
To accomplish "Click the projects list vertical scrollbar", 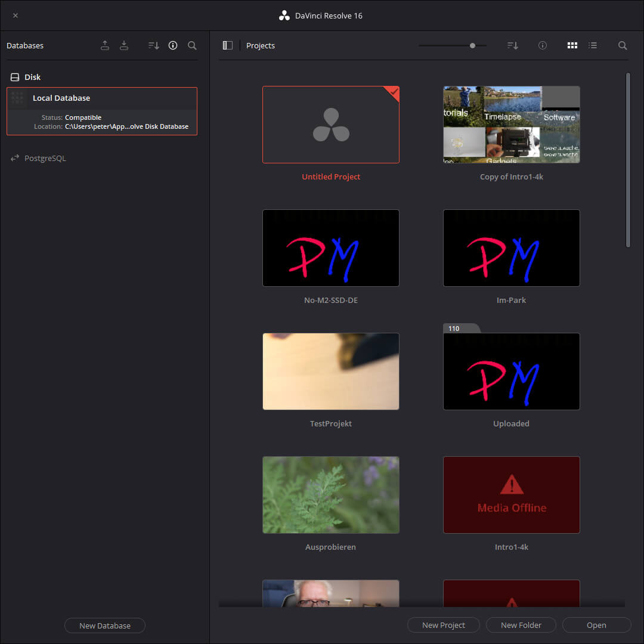I will [628, 160].
